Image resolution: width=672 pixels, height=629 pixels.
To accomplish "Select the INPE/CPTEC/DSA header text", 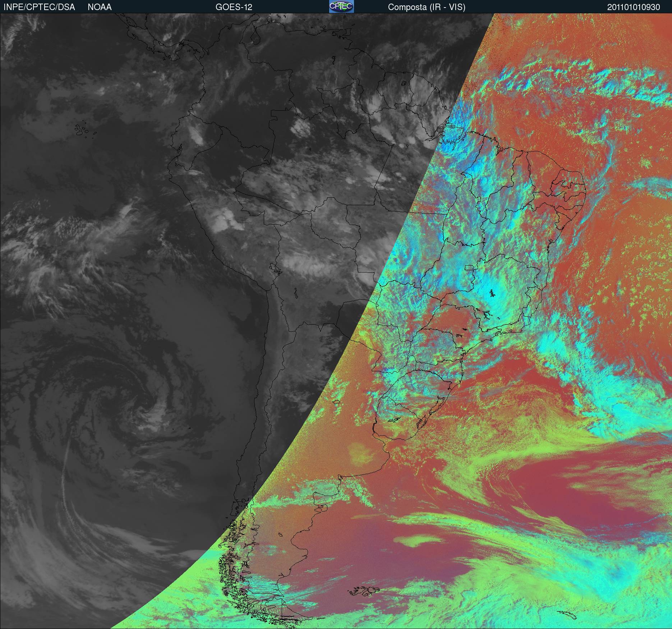I will (x=39, y=7).
